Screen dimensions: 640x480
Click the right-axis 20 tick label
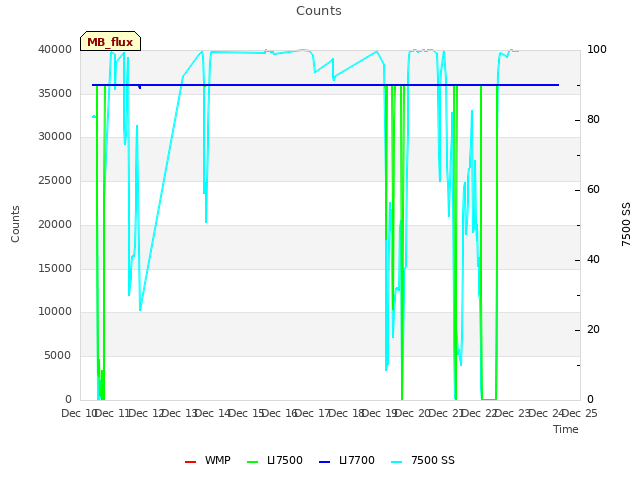click(x=593, y=330)
